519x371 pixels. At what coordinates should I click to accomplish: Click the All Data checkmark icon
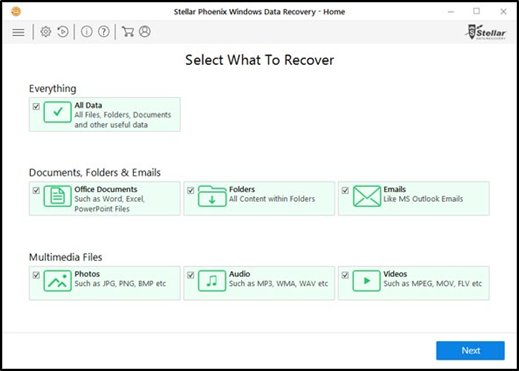pyautogui.click(x=57, y=112)
